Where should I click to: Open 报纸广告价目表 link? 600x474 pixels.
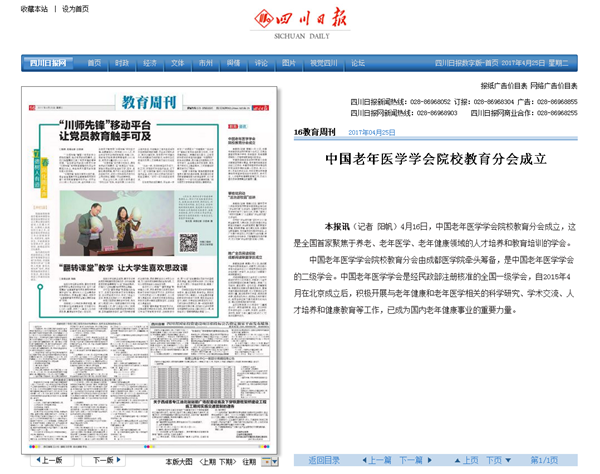[504, 86]
